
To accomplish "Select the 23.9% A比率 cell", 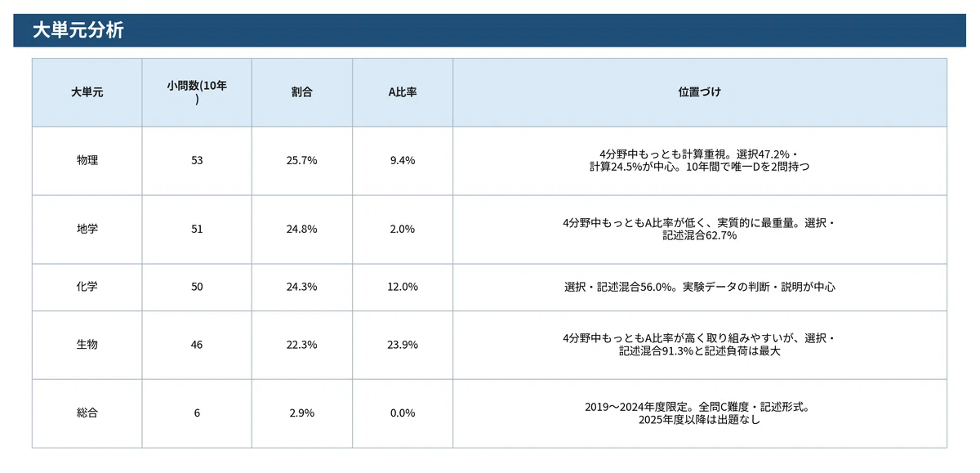I will coord(403,345).
